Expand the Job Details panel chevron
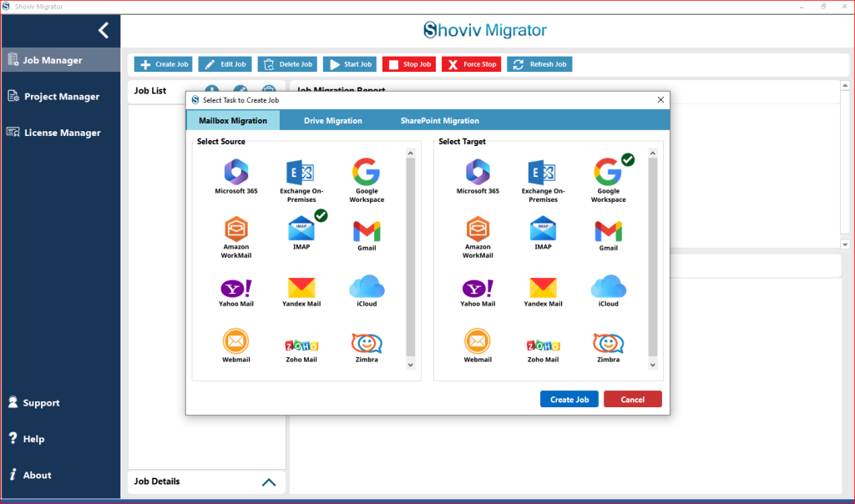The height and width of the screenshot is (504, 855). [x=269, y=482]
